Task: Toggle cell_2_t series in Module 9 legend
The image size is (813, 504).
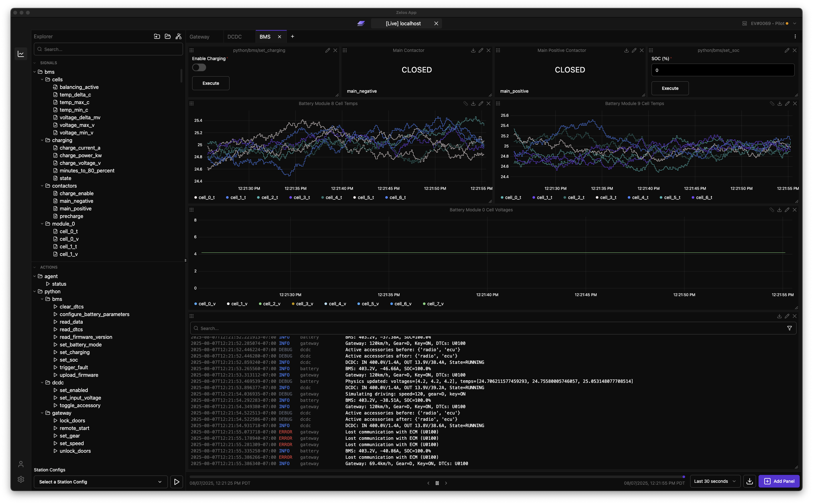Action: (574, 198)
